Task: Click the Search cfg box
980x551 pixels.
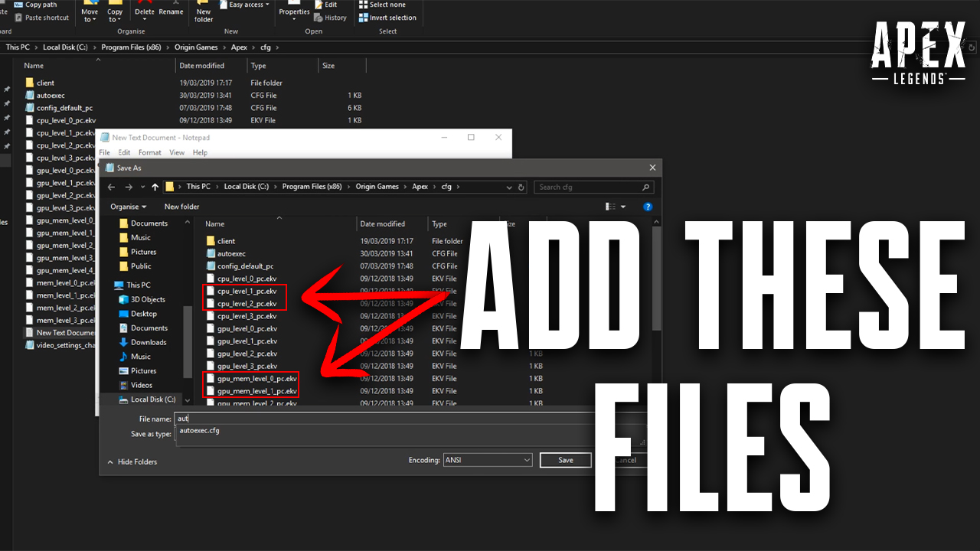Action: tap(595, 187)
